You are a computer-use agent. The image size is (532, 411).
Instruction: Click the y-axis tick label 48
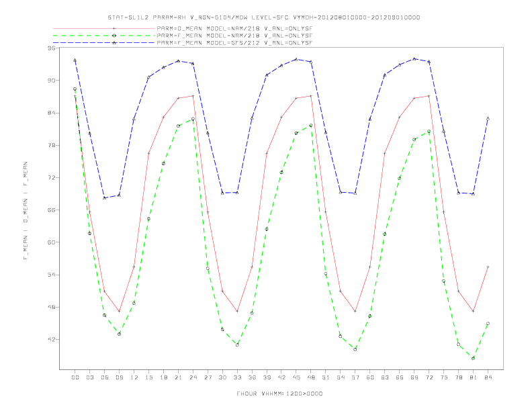point(51,307)
